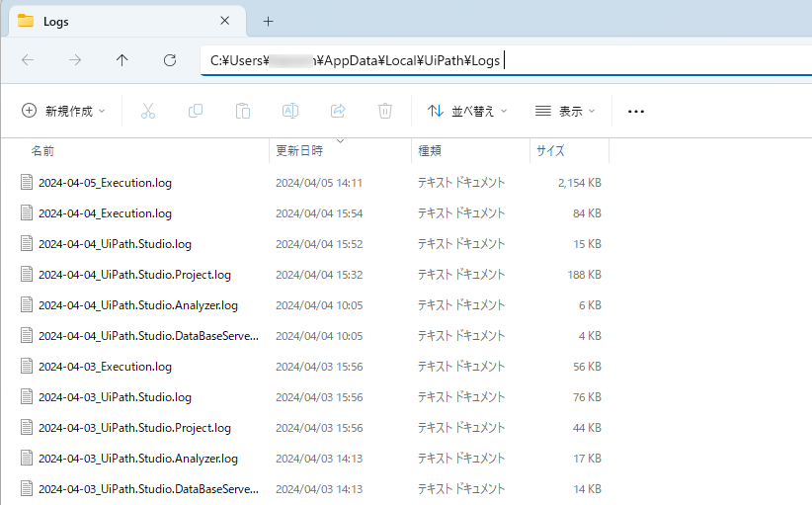Click the Share icon in toolbar

[338, 111]
